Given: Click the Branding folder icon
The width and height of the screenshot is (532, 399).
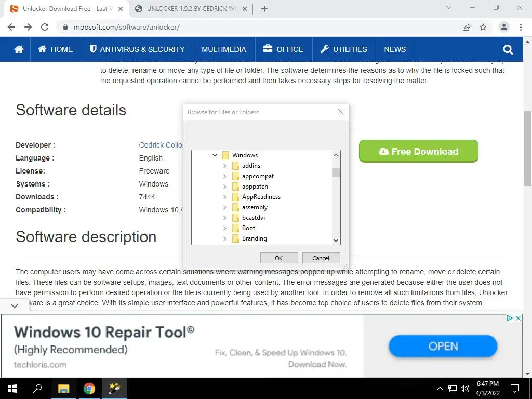Looking at the screenshot, I should [235, 238].
